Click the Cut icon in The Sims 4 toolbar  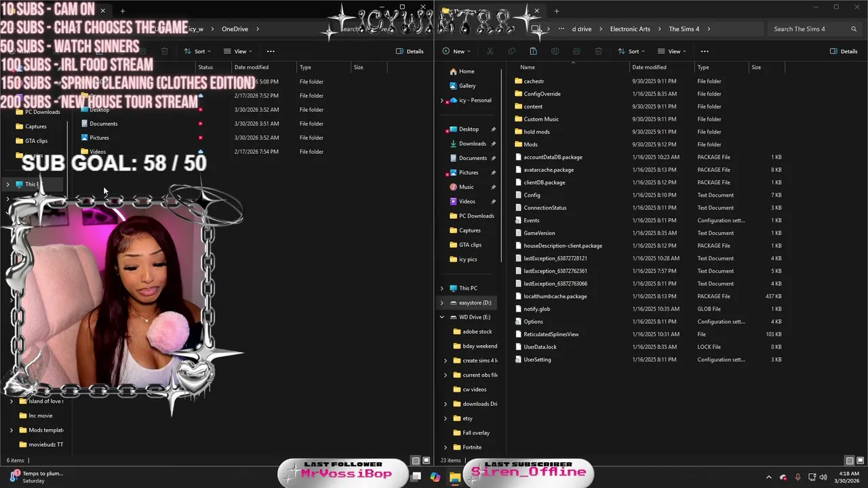click(x=490, y=52)
